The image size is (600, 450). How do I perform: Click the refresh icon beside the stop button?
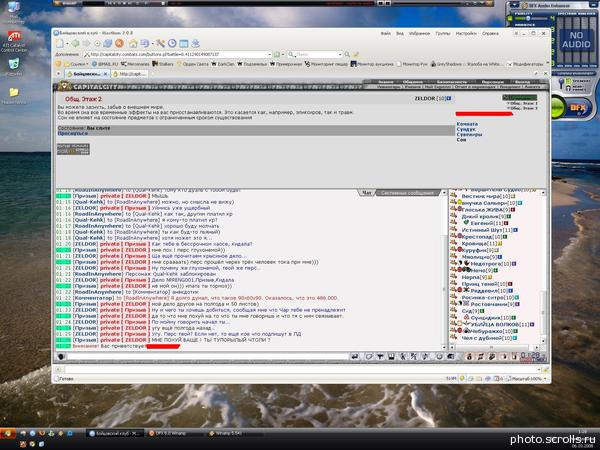click(108, 43)
